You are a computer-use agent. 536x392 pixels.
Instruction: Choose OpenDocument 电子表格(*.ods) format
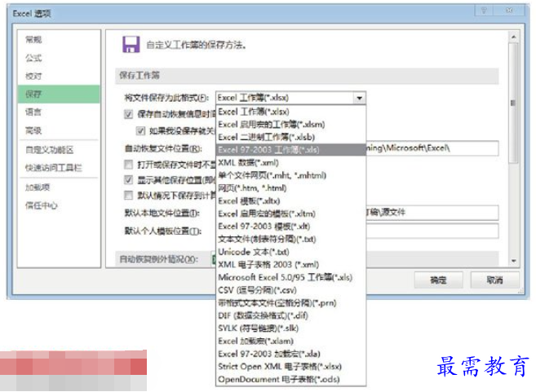point(291,379)
